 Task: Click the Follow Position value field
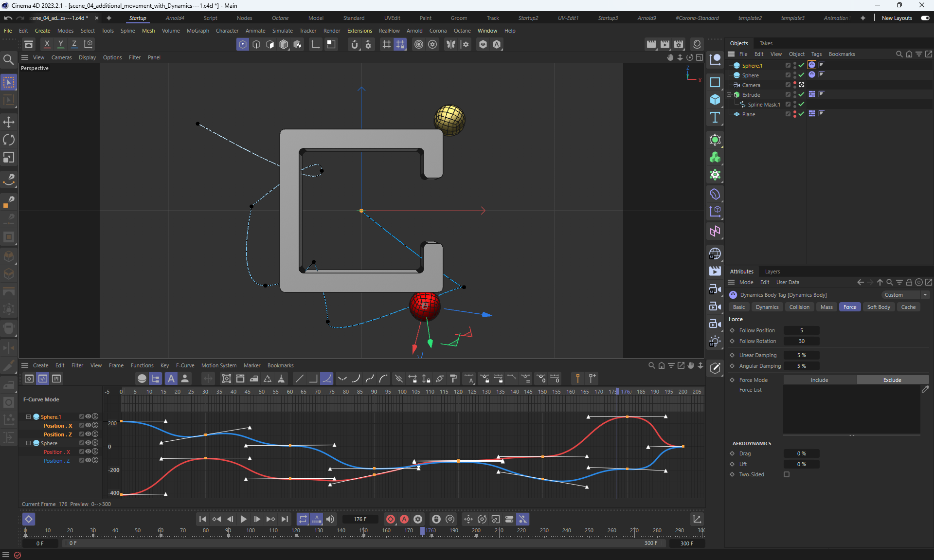coord(801,330)
